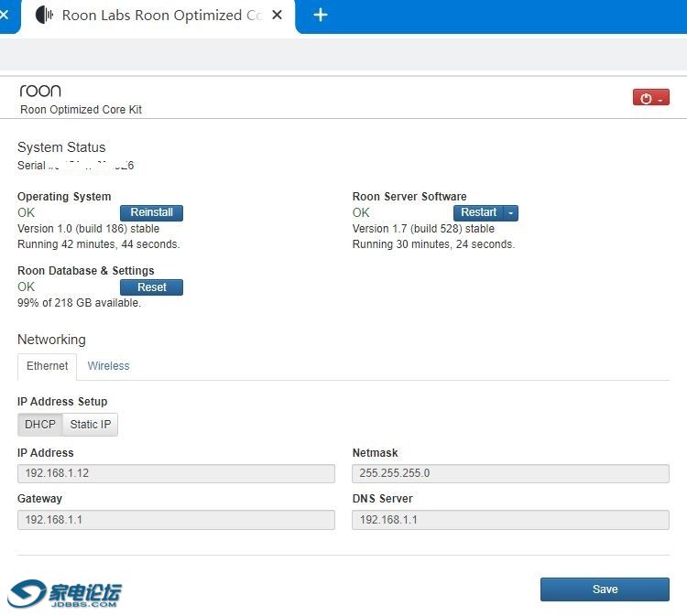Save the network settings

tap(605, 589)
